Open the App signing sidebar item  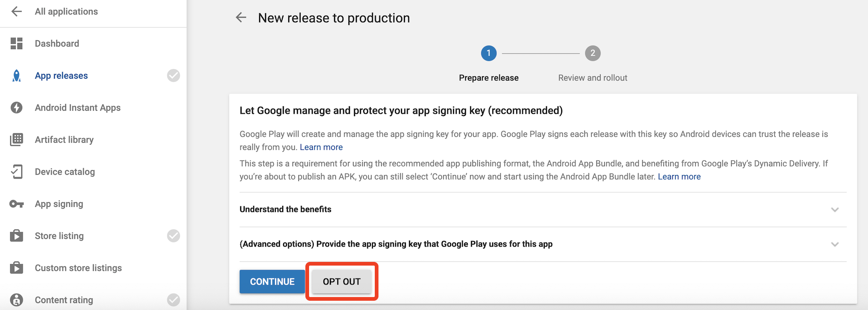[59, 204]
